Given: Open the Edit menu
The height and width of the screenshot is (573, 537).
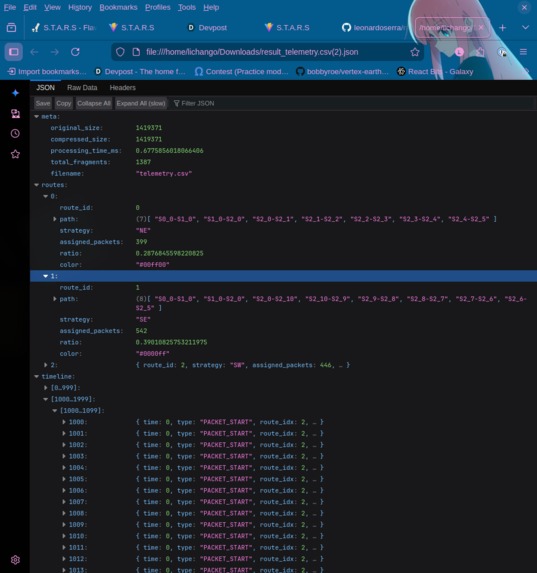Looking at the screenshot, I should point(30,7).
